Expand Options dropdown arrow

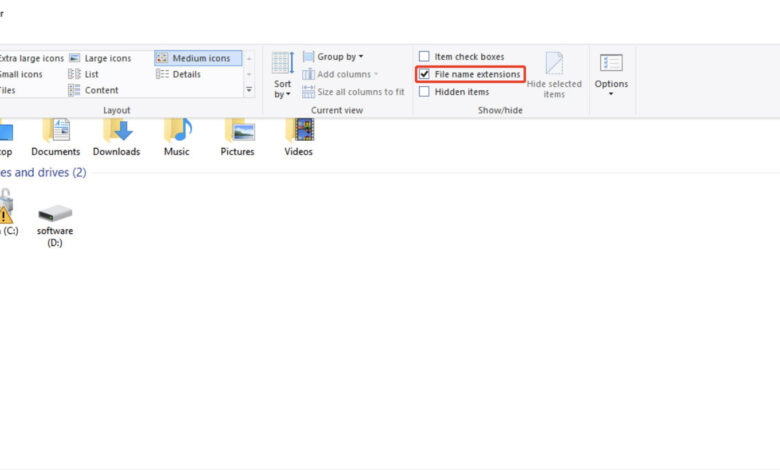pyautogui.click(x=611, y=94)
